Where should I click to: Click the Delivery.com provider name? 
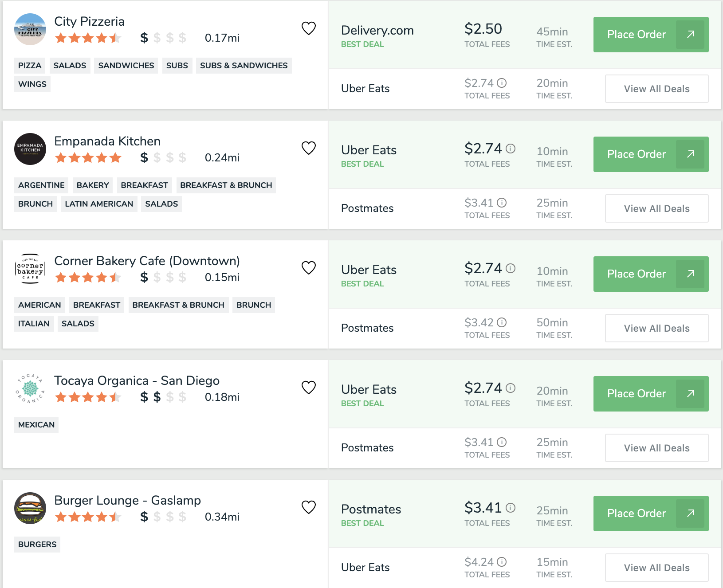(377, 30)
